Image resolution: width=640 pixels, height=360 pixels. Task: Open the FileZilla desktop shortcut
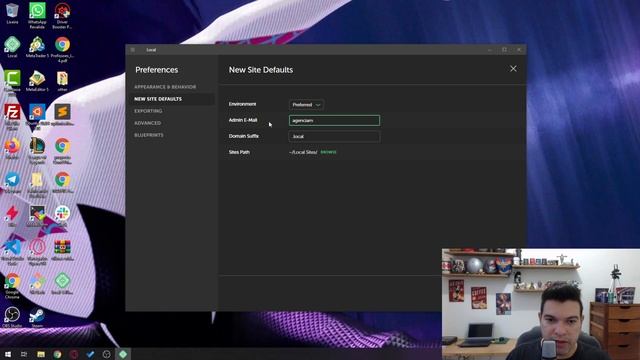coord(12,116)
